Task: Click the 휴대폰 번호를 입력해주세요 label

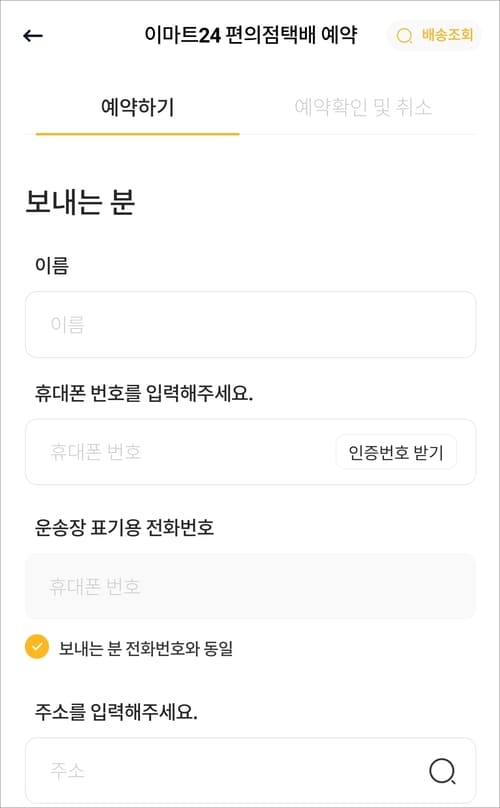Action: click(144, 394)
